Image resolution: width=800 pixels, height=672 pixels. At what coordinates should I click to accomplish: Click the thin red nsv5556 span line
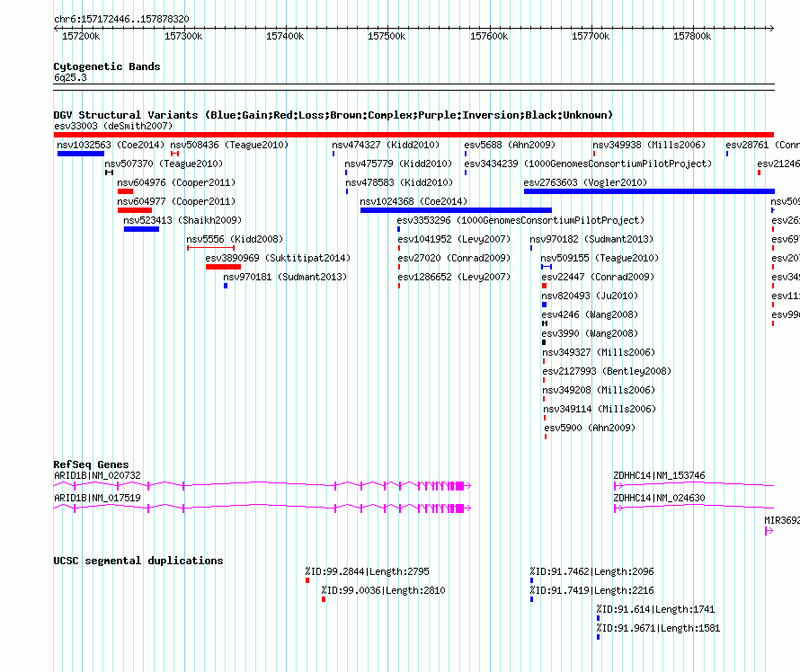210,248
